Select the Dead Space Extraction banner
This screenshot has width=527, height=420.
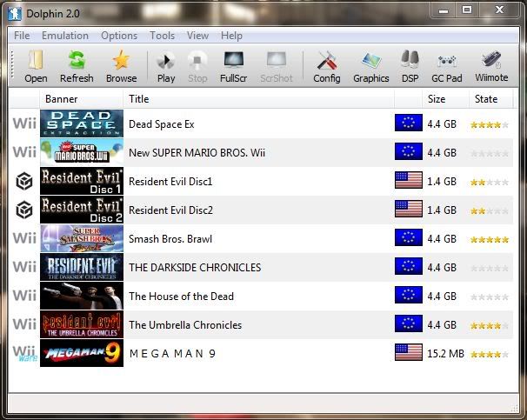82,123
